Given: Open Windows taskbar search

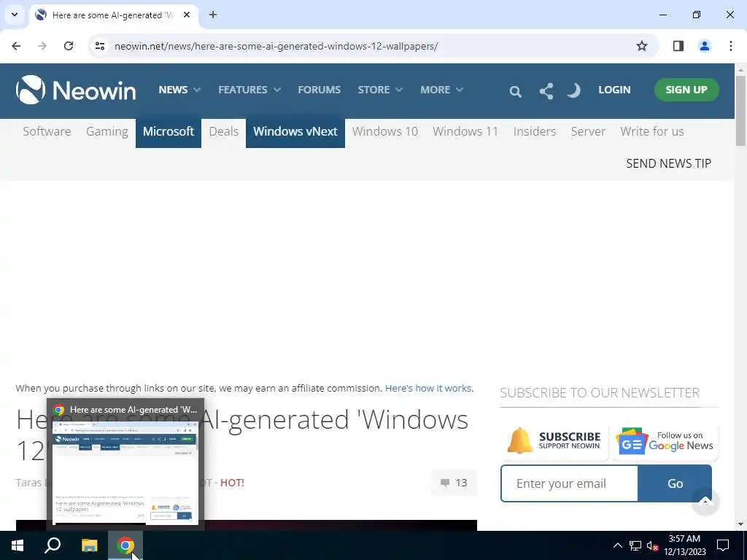Looking at the screenshot, I should (53, 545).
